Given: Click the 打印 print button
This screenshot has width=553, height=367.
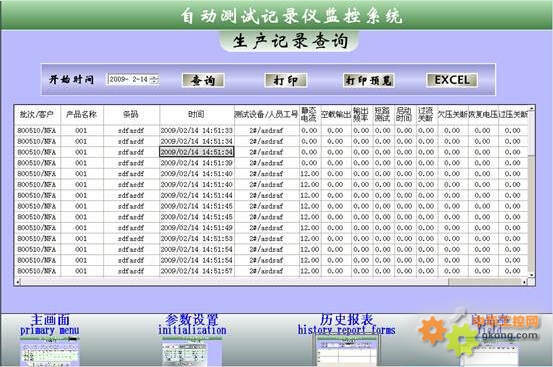Looking at the screenshot, I should (286, 80).
